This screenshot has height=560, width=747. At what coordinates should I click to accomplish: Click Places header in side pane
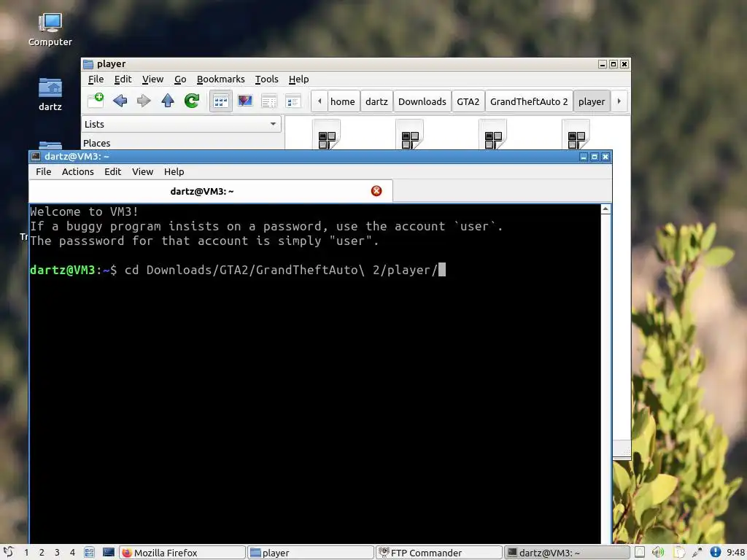click(97, 143)
